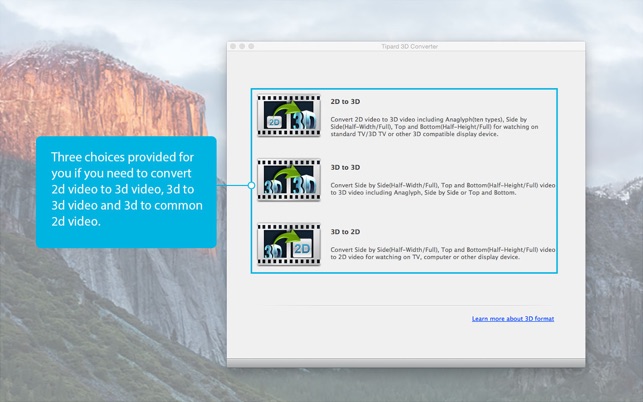Click the 2D to 3D filmstrip icon
The width and height of the screenshot is (643, 402).
click(289, 116)
